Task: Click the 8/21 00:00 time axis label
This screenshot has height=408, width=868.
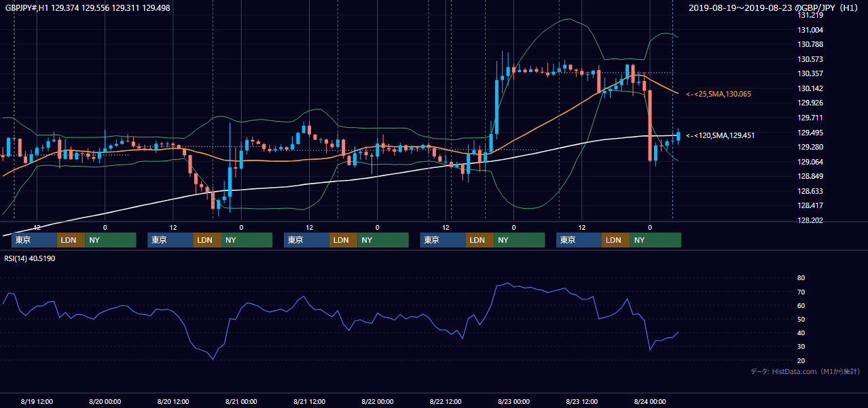Action: (241, 401)
